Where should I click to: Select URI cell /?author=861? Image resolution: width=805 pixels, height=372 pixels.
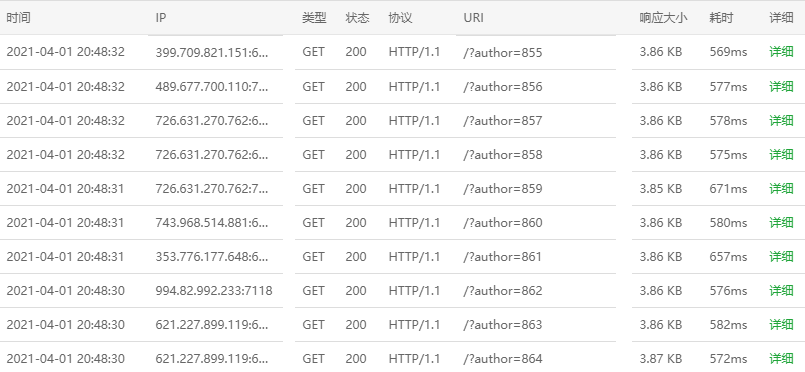pyautogui.click(x=503, y=257)
